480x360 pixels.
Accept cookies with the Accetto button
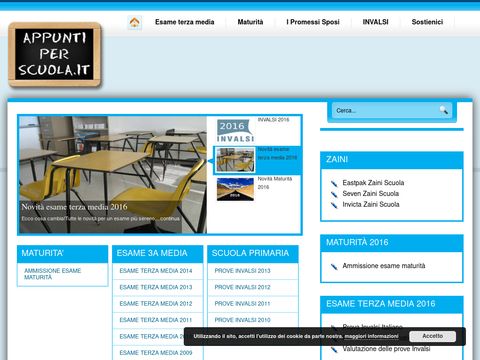click(432, 336)
